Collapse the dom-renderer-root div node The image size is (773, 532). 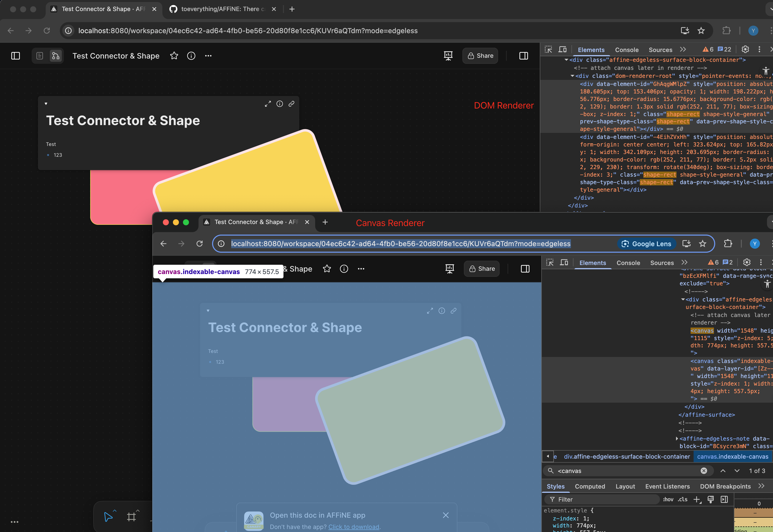click(572, 76)
